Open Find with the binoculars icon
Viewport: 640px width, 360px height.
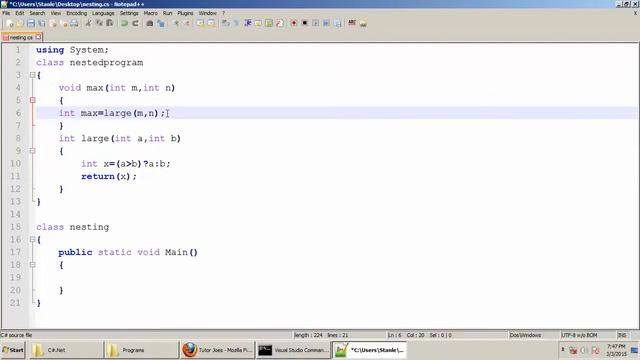pyautogui.click(x=150, y=23)
